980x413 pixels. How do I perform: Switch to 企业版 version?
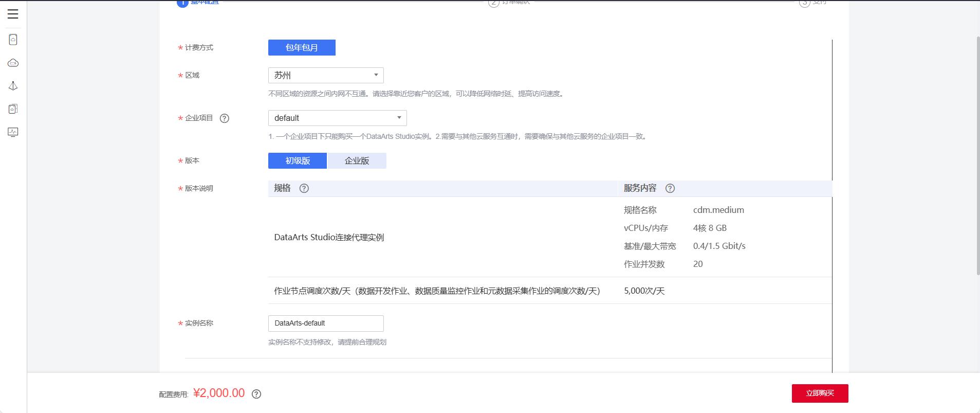[357, 161]
